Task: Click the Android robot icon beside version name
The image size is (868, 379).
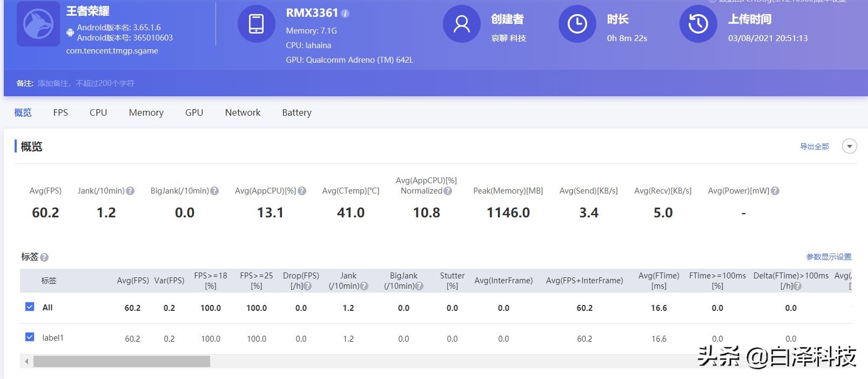Action: point(70,32)
